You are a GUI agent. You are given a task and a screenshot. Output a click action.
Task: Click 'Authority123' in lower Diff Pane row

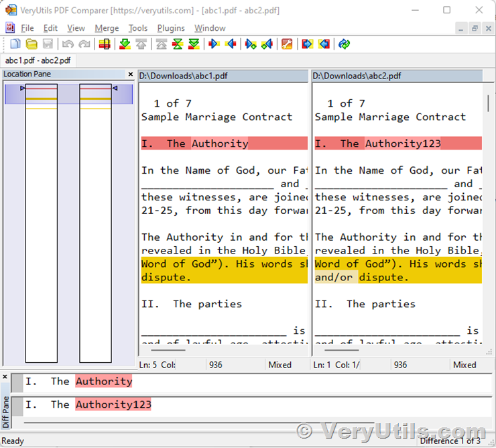pyautogui.click(x=113, y=404)
